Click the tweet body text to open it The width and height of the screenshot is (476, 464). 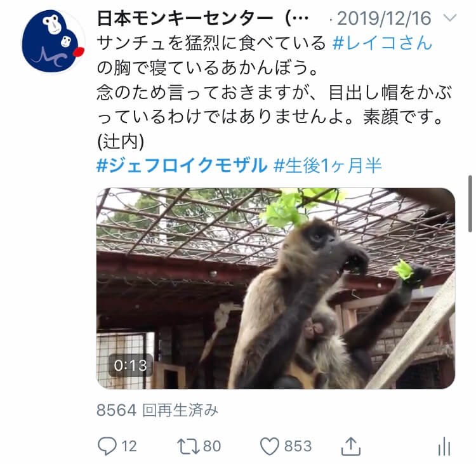coord(274,92)
